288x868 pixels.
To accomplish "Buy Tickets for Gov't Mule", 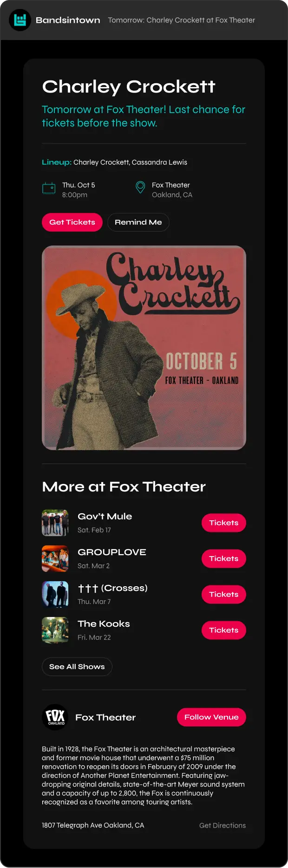I will pyautogui.click(x=224, y=523).
